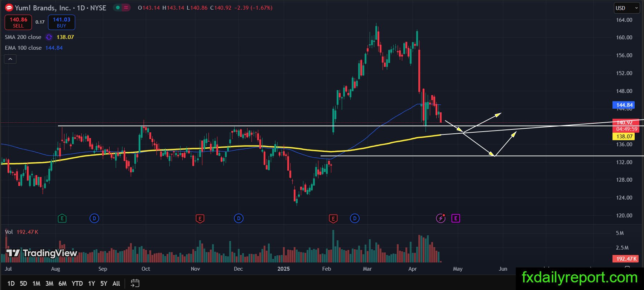Click the yellow 138.07 price axis label
This screenshot has height=290, width=644.
point(624,137)
